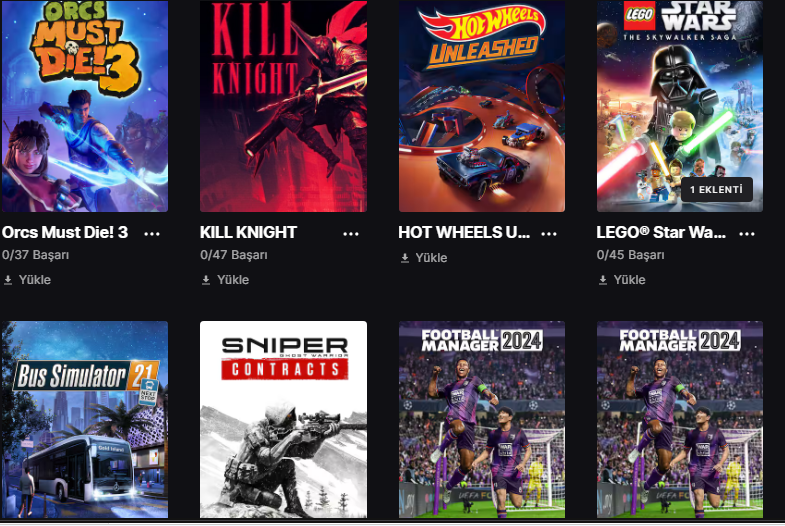
Task: Install Orcs Must Die! 3 via Yükle
Action: coord(35,280)
